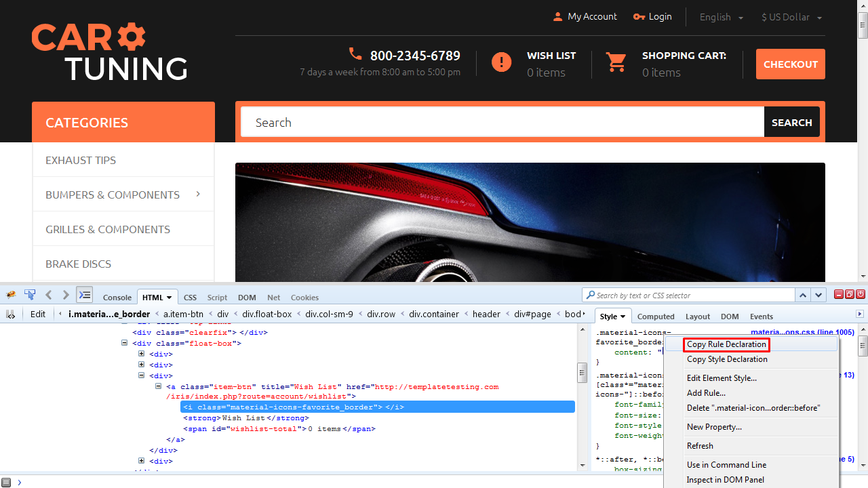Select the highlighted i material-icons-favorite_border node
This screenshot has width=868, height=488.
378,407
